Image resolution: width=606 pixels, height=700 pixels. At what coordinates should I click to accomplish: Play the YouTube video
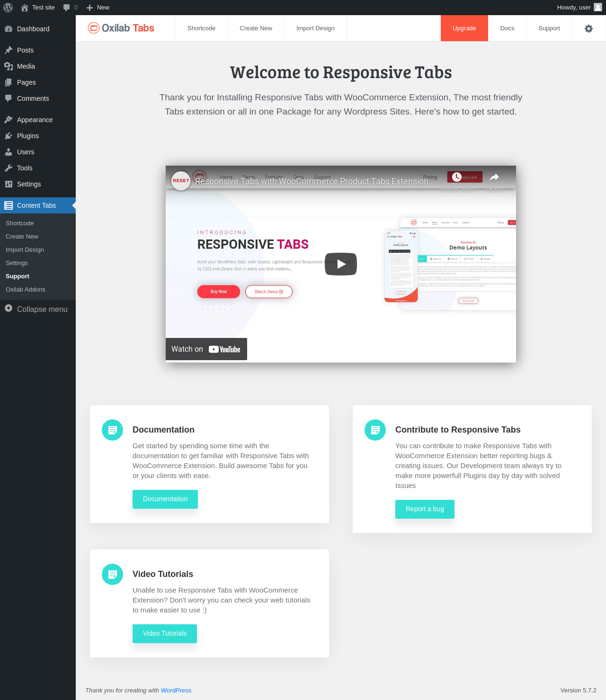click(341, 264)
